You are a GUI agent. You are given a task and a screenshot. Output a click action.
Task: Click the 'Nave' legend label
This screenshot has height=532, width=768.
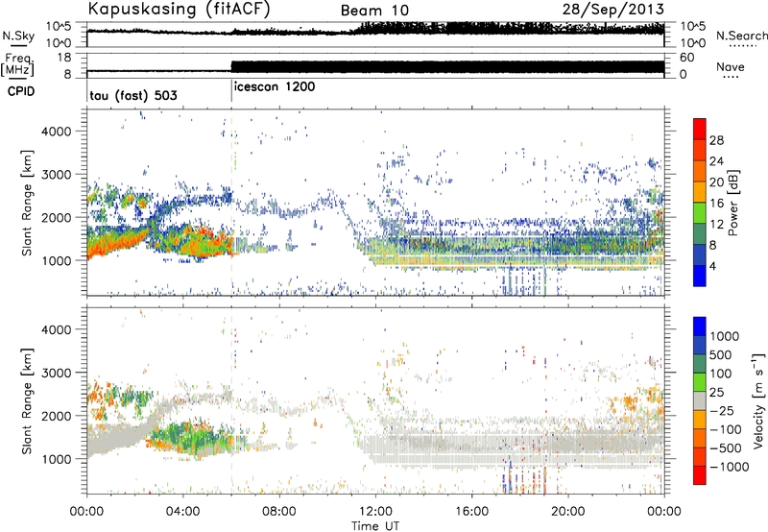731,66
